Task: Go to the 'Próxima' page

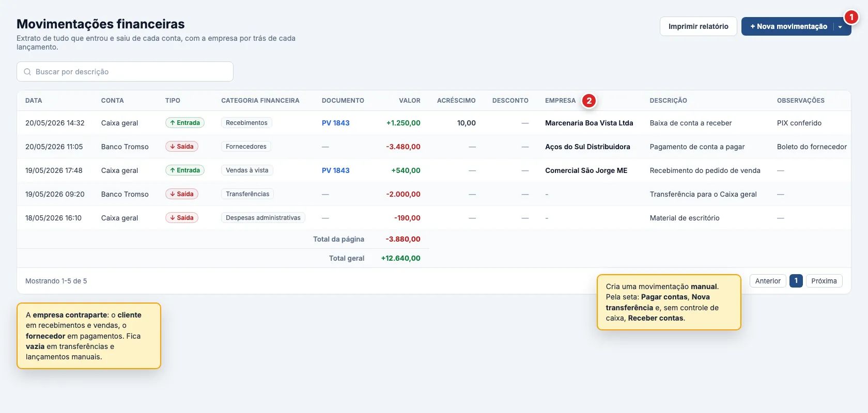Action: click(x=824, y=281)
